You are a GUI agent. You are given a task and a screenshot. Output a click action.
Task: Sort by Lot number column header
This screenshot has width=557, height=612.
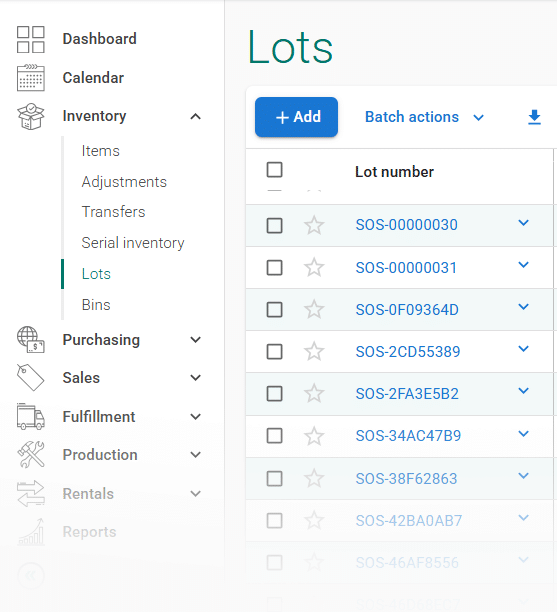tap(394, 172)
